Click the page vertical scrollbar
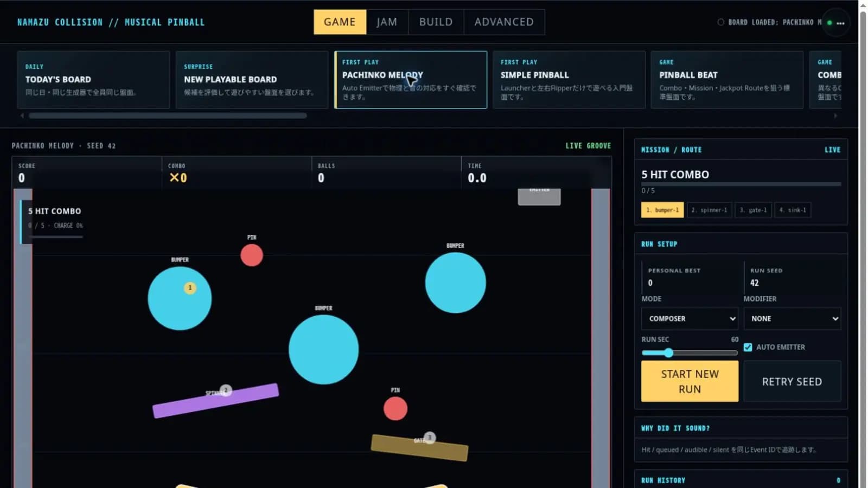868x488 pixels. [x=863, y=244]
